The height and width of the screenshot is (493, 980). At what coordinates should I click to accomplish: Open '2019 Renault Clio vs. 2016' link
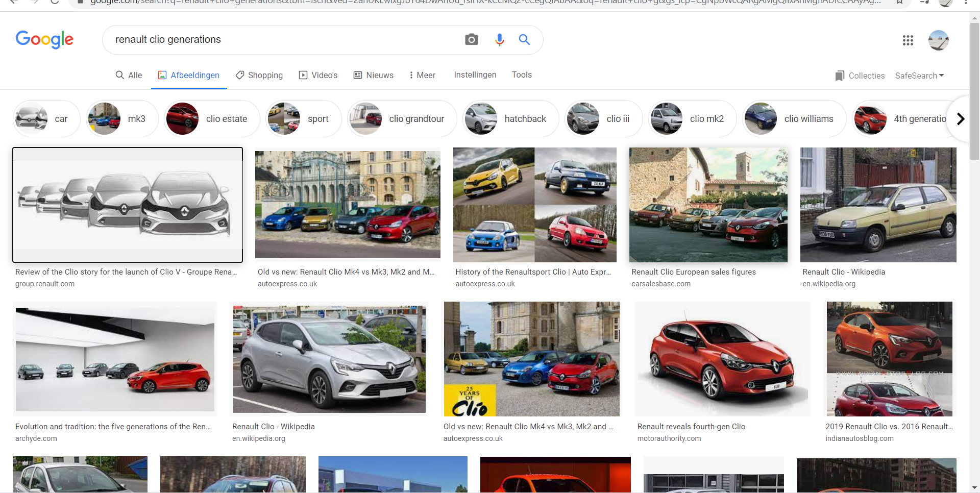click(x=889, y=427)
